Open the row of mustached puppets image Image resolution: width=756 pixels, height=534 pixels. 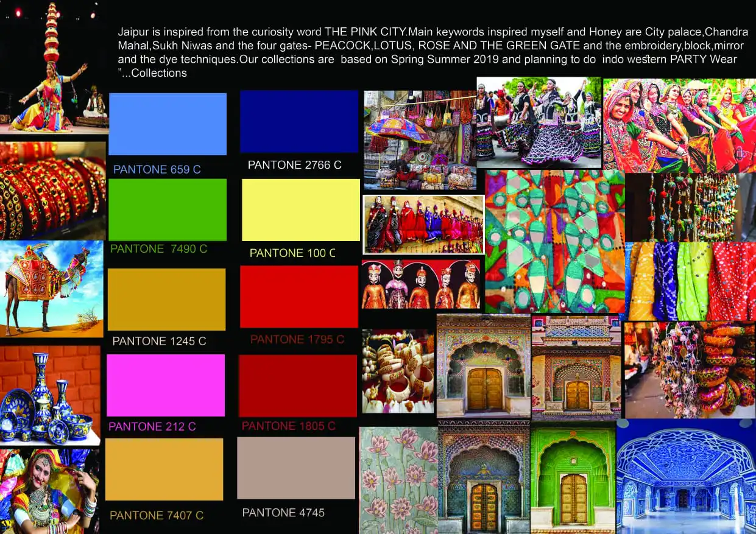click(421, 285)
